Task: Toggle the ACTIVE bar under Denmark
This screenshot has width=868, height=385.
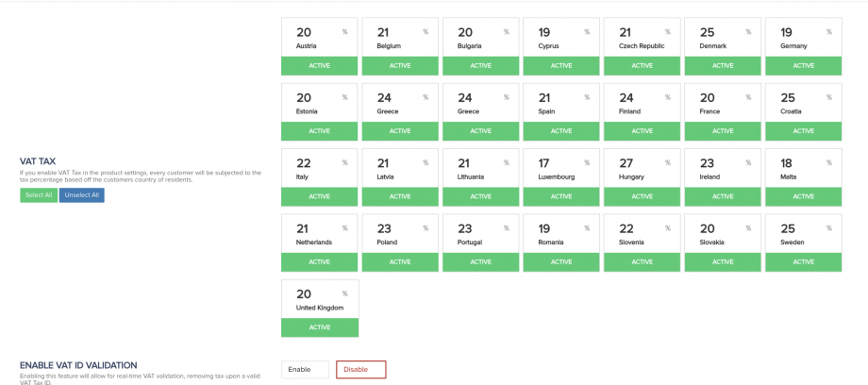Action: coord(723,66)
